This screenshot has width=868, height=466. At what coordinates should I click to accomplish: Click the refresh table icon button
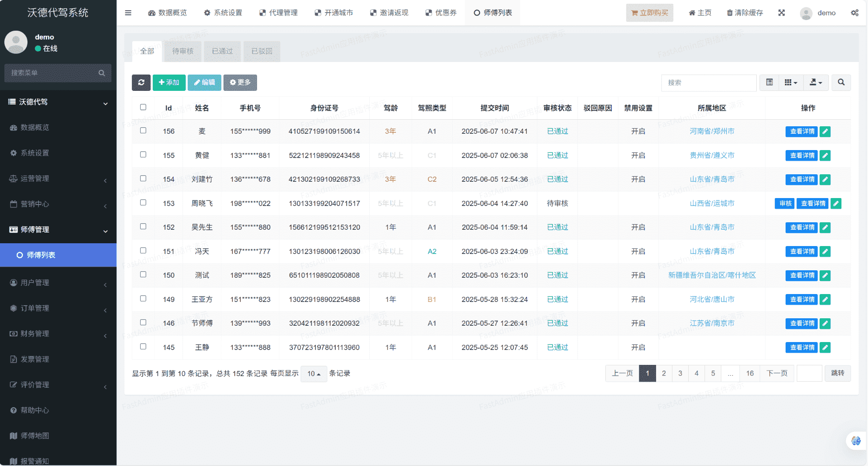[x=141, y=82]
